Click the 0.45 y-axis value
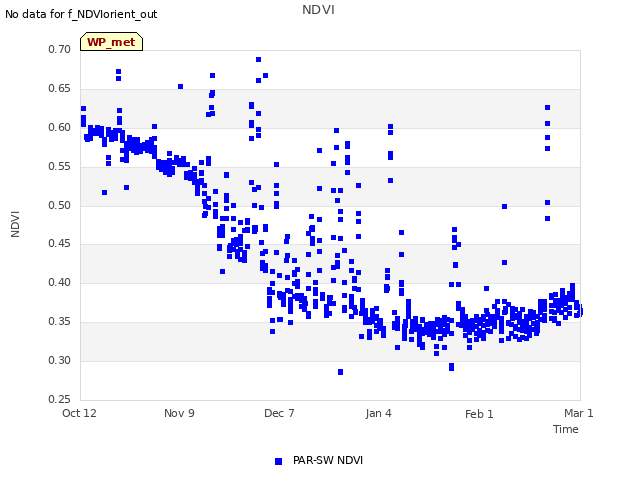The width and height of the screenshot is (640, 480). (60, 244)
